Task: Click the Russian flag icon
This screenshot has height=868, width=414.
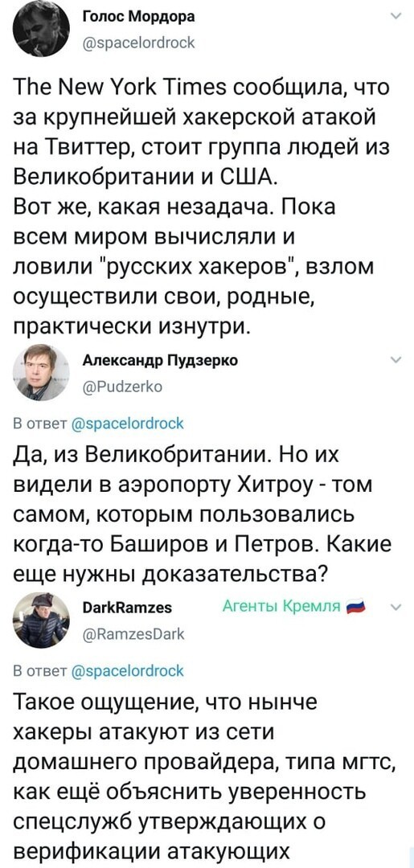Action: pos(356,608)
